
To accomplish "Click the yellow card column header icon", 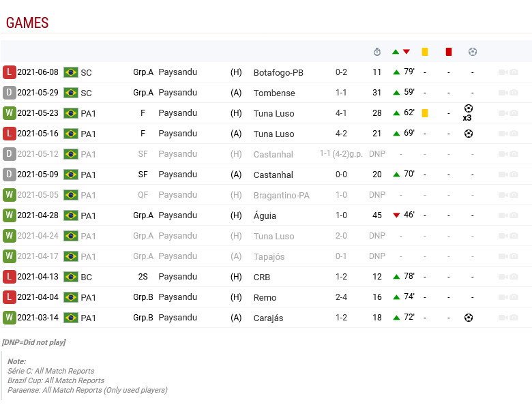I will pyautogui.click(x=424, y=52).
